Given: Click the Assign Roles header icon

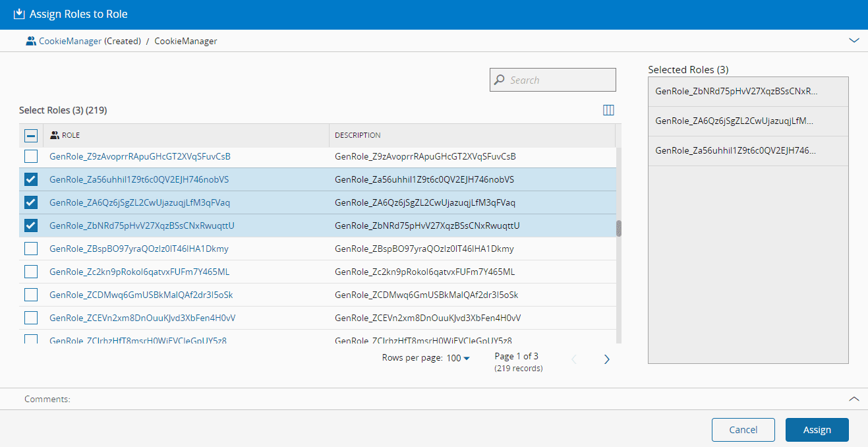Looking at the screenshot, I should pyautogui.click(x=19, y=14).
